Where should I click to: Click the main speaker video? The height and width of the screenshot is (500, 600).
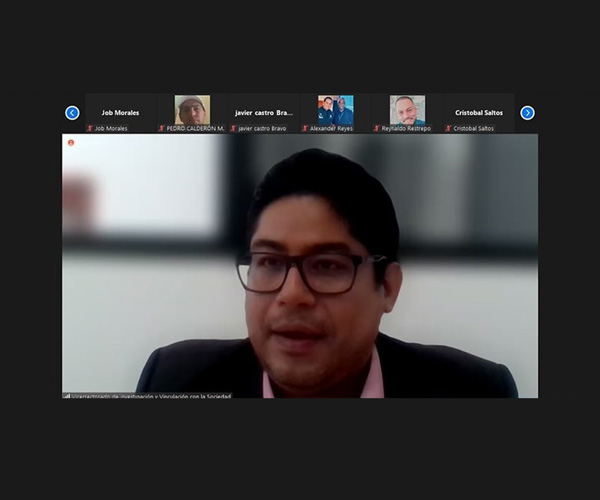[x=300, y=266]
